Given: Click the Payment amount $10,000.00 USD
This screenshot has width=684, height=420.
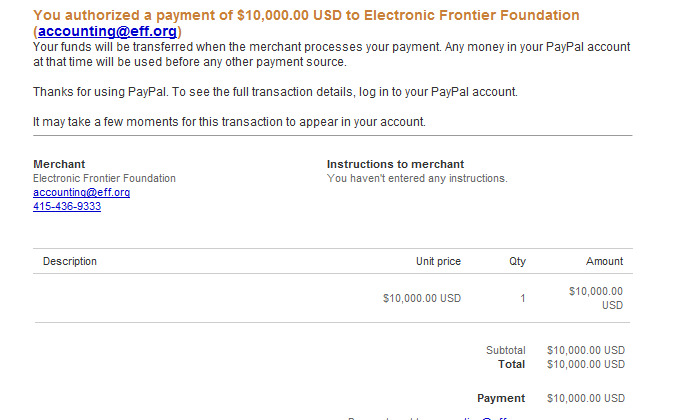Looking at the screenshot, I should coord(586,398).
